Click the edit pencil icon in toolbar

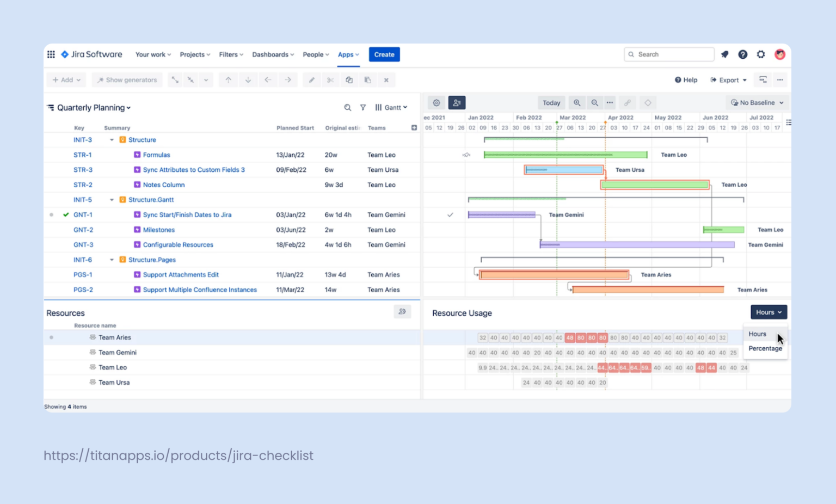point(312,80)
